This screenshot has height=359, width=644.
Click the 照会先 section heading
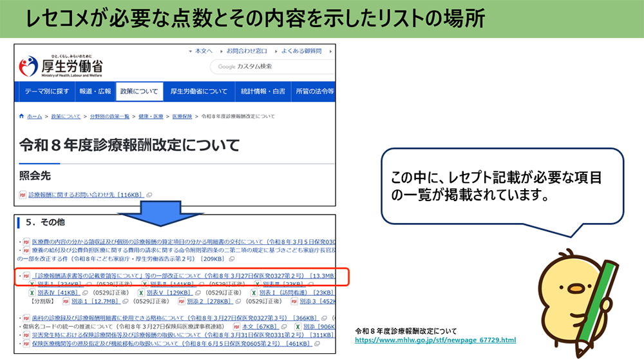(35, 176)
